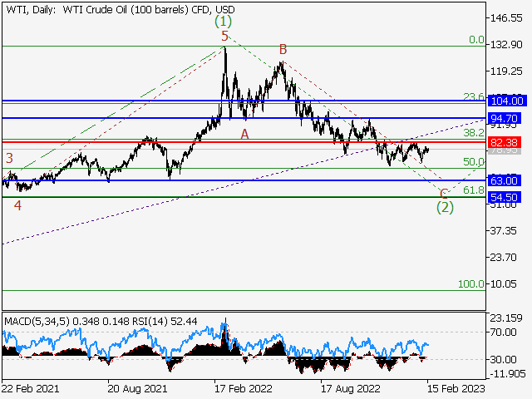Click the 23.159 indicator scale value
The image size is (532, 399).
tap(506, 318)
